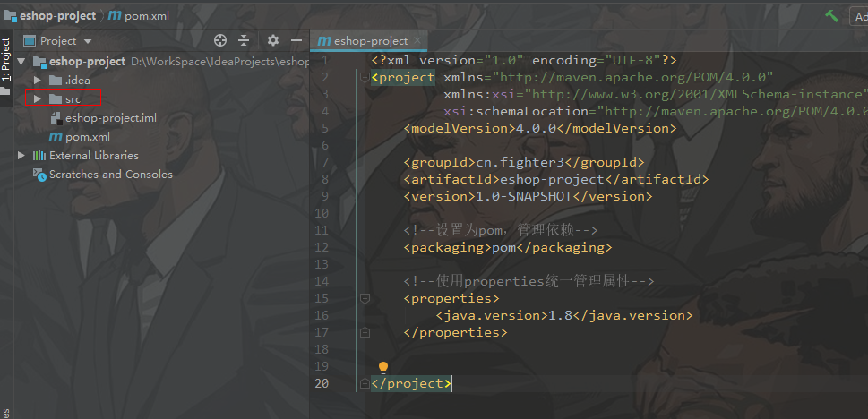Click the eshop-project.iml file icon
The image size is (868, 419).
coord(56,118)
